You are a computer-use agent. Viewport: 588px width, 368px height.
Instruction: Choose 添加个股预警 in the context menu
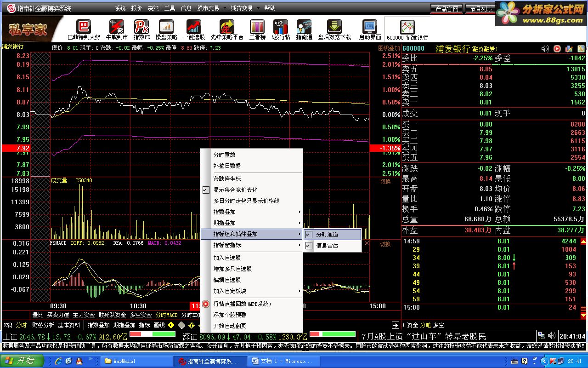252,315
